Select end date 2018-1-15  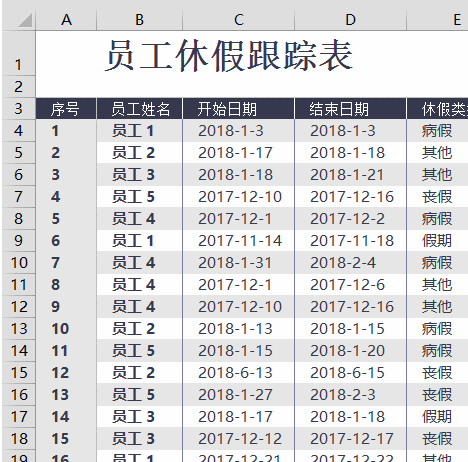point(350,329)
